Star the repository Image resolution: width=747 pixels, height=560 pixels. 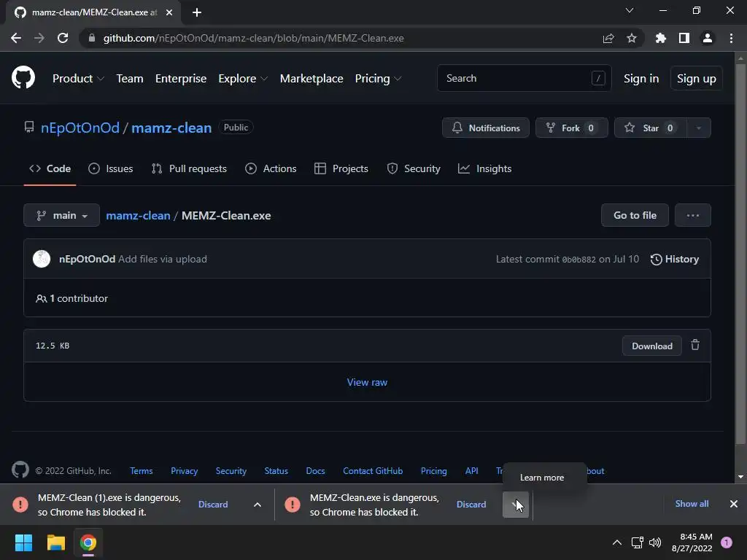pos(651,128)
